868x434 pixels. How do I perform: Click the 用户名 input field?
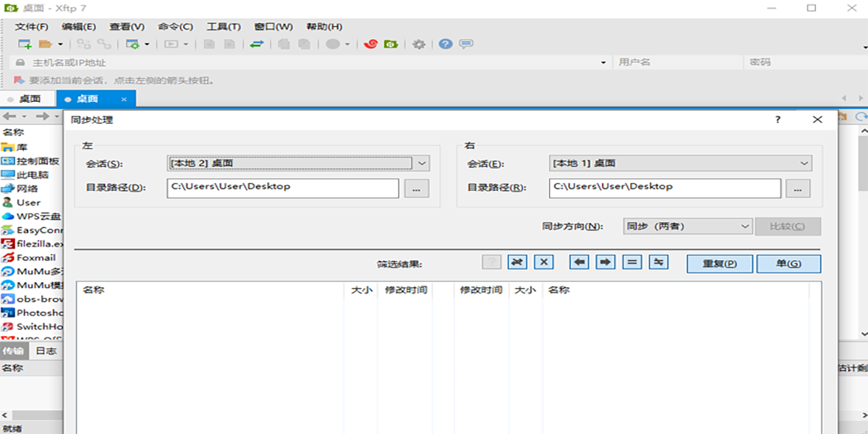(x=678, y=63)
